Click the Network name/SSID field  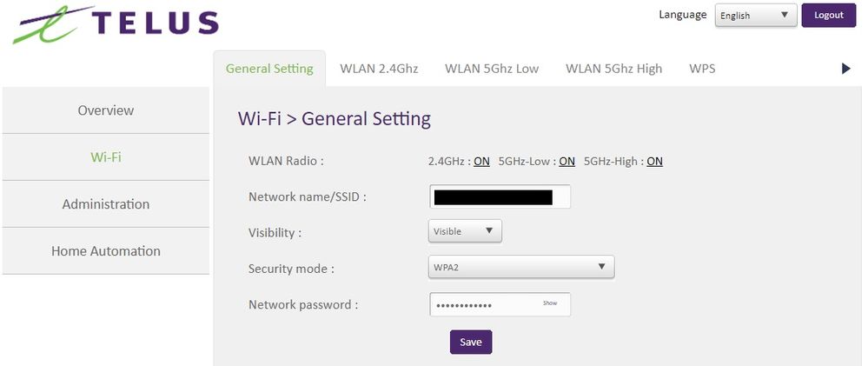(x=500, y=197)
